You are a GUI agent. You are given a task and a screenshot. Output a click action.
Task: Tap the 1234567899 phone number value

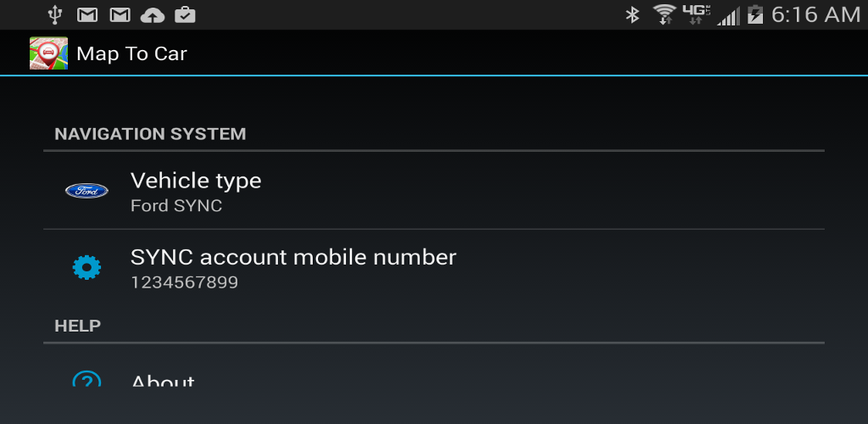(184, 283)
